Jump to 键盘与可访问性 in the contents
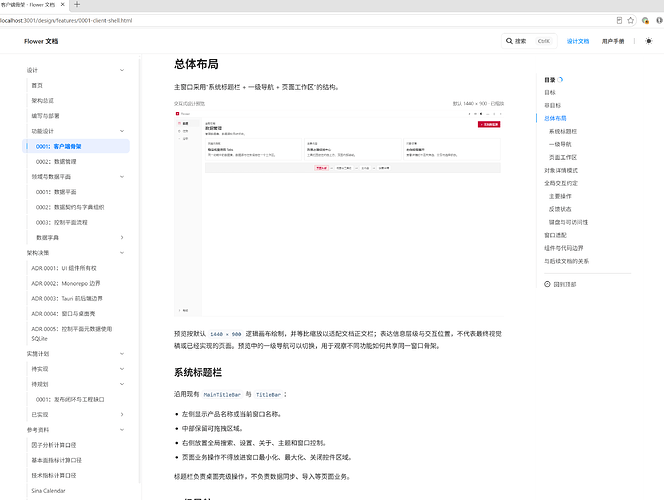This screenshot has width=664, height=500. tap(568, 222)
